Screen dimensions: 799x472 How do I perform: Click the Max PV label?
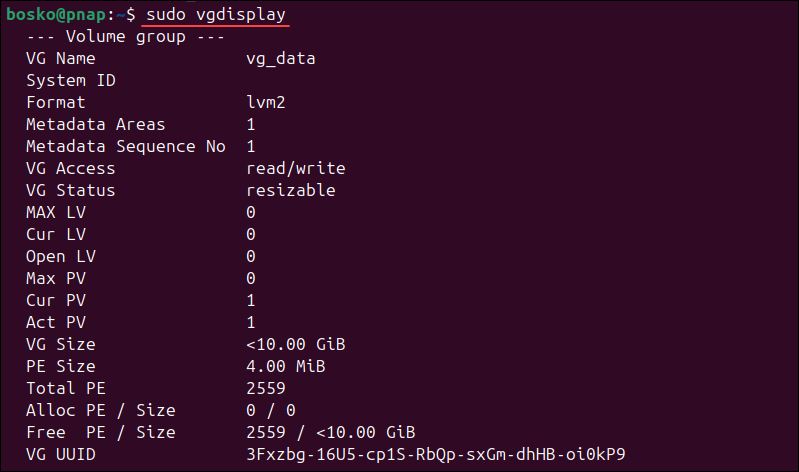(56, 278)
